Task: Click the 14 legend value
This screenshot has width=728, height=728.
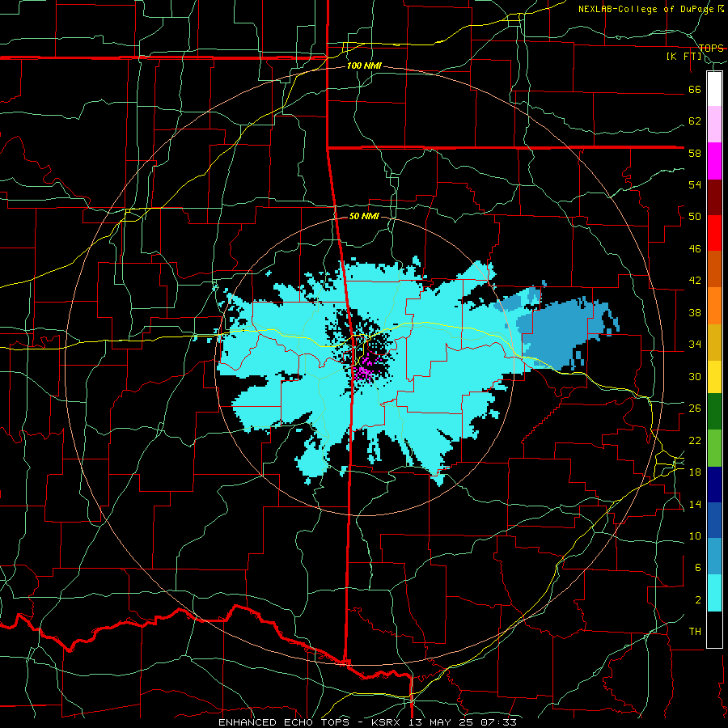Action: tap(695, 504)
